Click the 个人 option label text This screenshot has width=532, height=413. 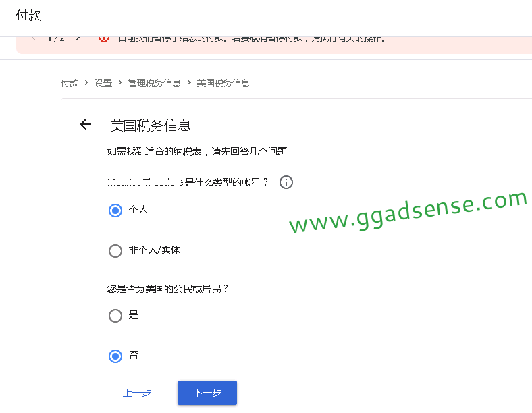tap(138, 210)
